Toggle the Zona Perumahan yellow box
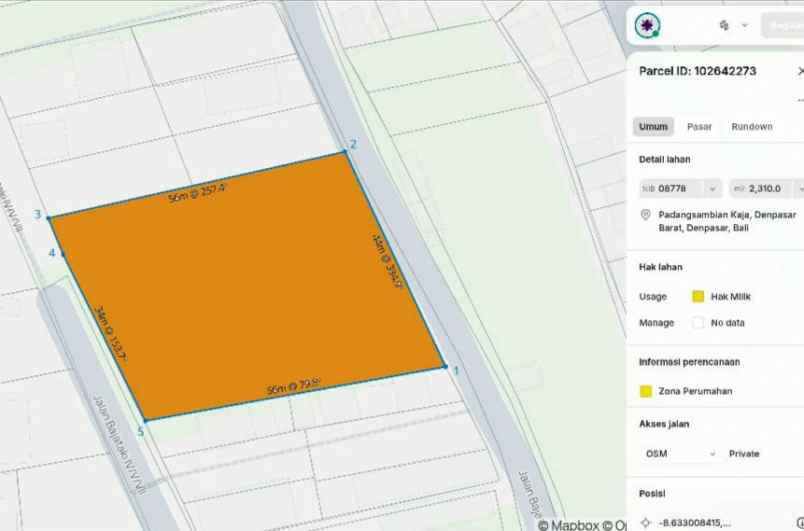Viewport: 804px width, 531px height. click(646, 391)
